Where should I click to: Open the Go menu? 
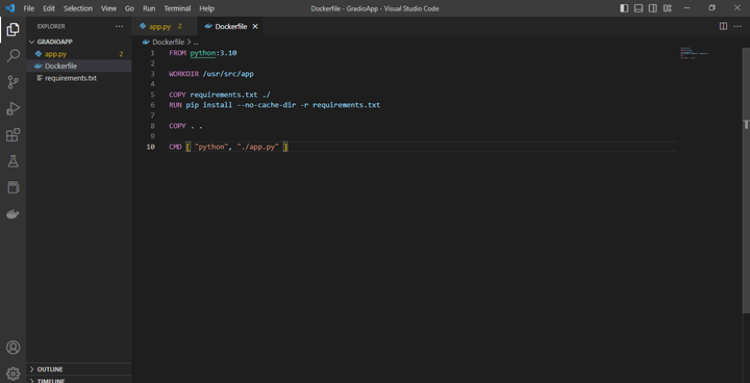coord(129,9)
